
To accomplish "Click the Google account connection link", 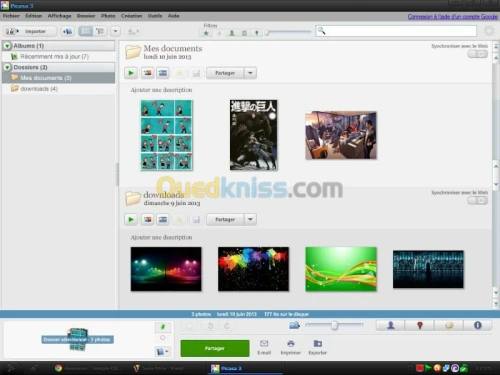I will click(453, 16).
